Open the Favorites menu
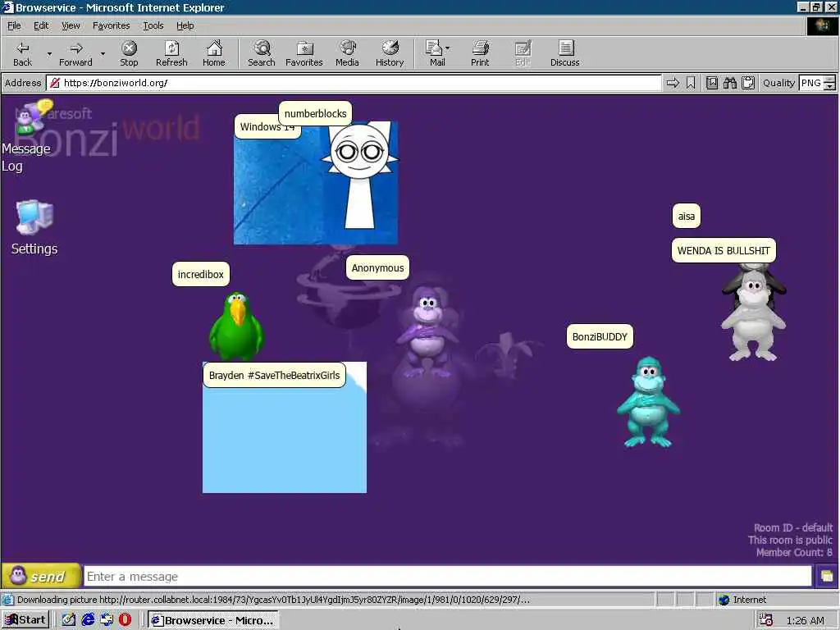Screen dimensions: 840x630 (x=111, y=25)
